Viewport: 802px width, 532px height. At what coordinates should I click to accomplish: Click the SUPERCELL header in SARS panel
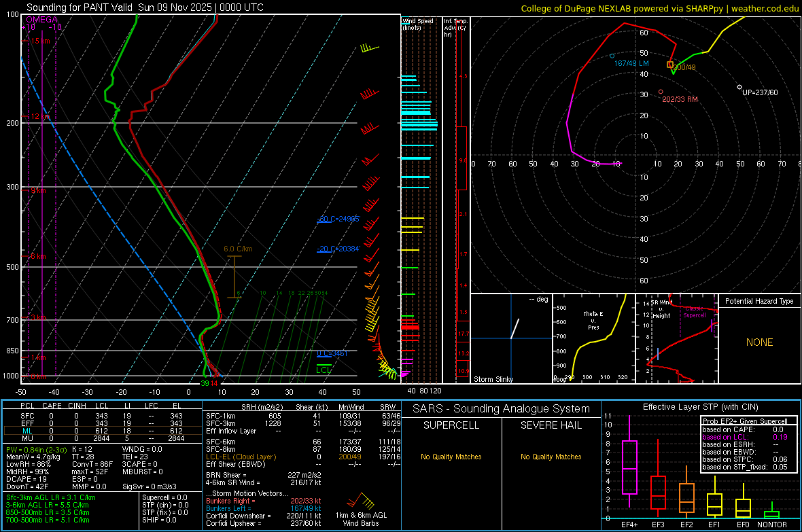click(x=451, y=425)
